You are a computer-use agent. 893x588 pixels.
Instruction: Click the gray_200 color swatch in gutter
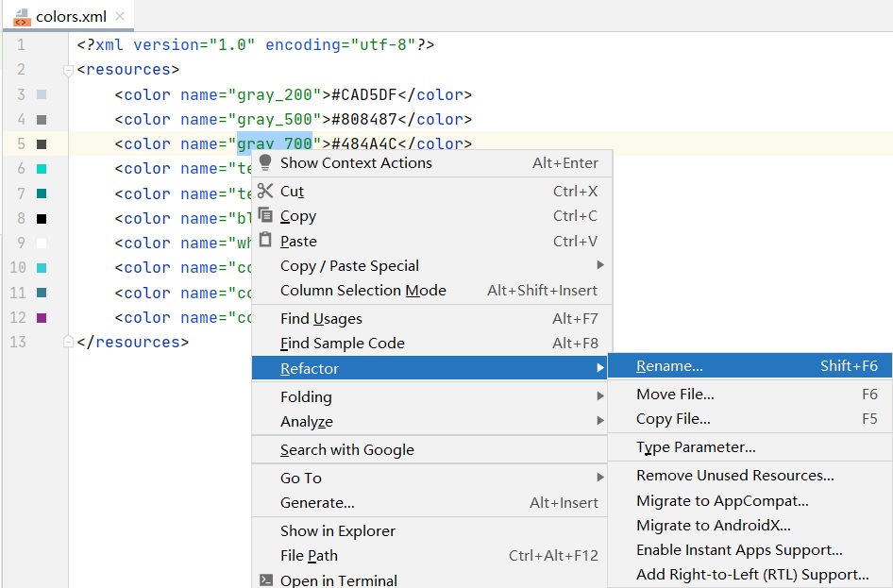42,95
